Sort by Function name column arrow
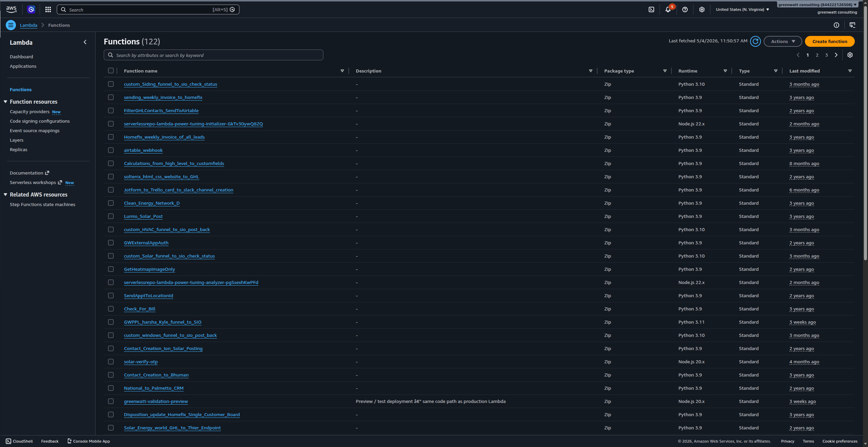Screen dimensions: 868x447 pyautogui.click(x=342, y=71)
